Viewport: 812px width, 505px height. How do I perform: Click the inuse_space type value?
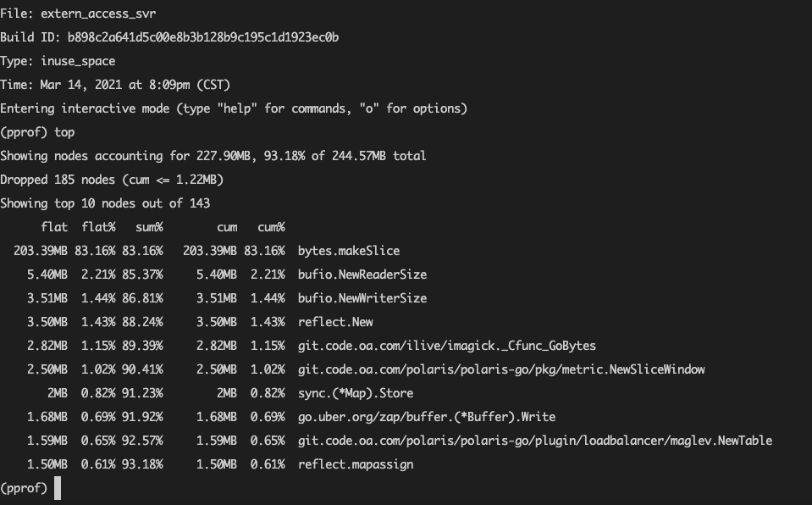pos(78,61)
